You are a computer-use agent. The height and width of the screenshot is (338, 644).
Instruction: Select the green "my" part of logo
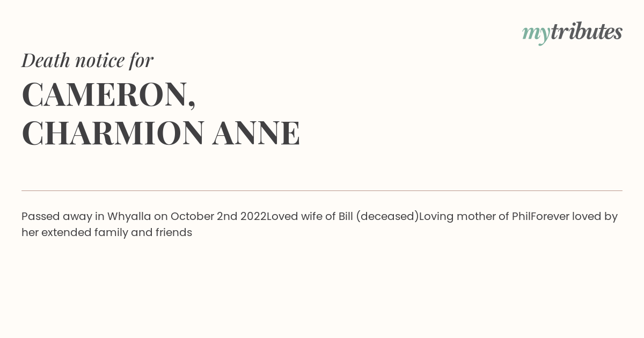point(536,34)
